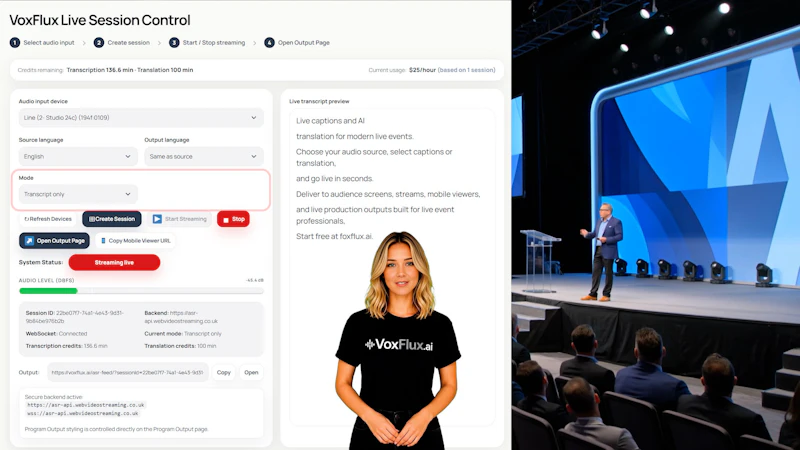The image size is (800, 450).
Task: Select the 'Create session' step label
Action: point(129,43)
